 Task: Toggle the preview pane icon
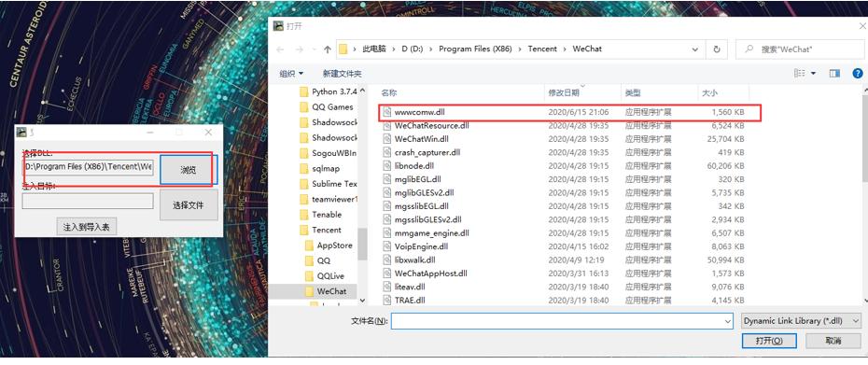pyautogui.click(x=834, y=73)
